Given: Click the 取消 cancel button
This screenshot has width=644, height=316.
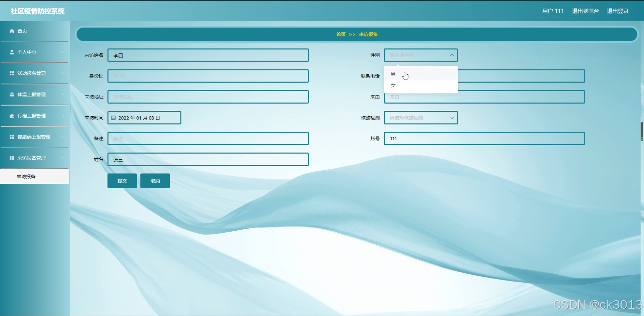Looking at the screenshot, I should [155, 181].
